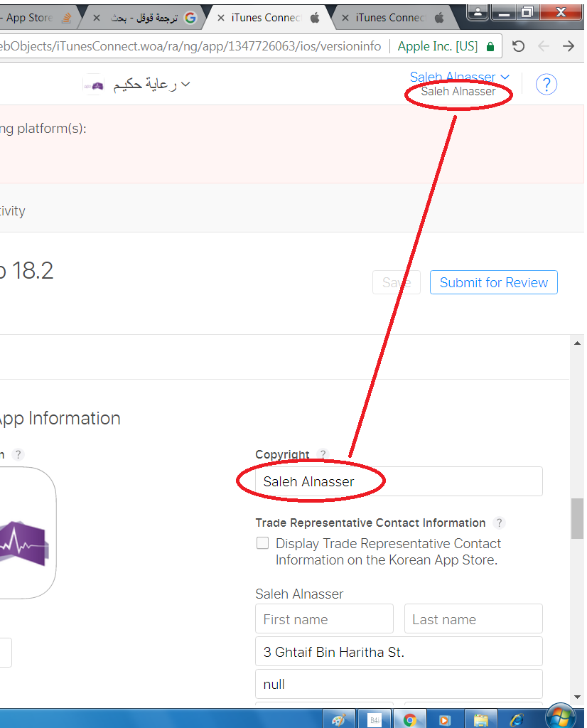
Task: Click the green secure lock icon
Action: point(490,46)
